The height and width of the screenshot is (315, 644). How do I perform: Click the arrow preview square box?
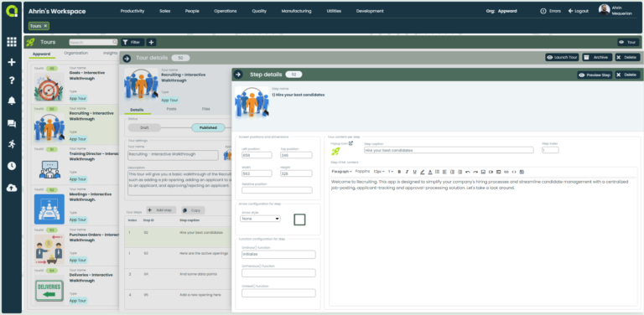[x=300, y=219]
